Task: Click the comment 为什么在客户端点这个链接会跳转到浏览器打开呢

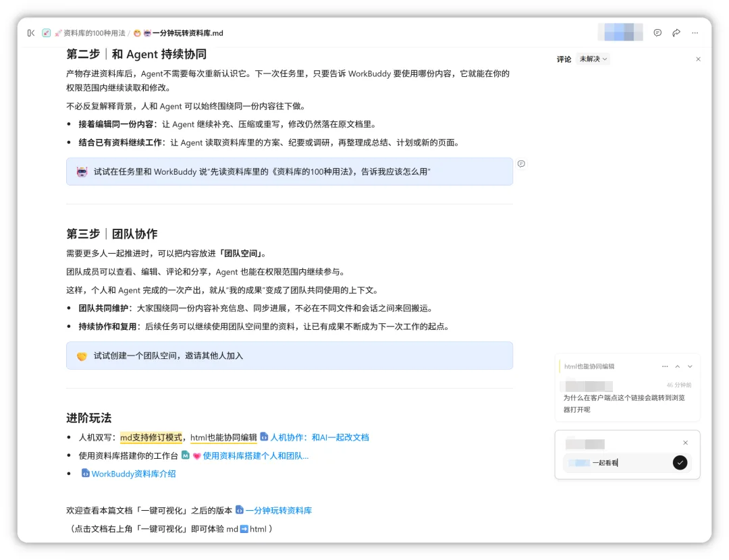Action: [624, 403]
